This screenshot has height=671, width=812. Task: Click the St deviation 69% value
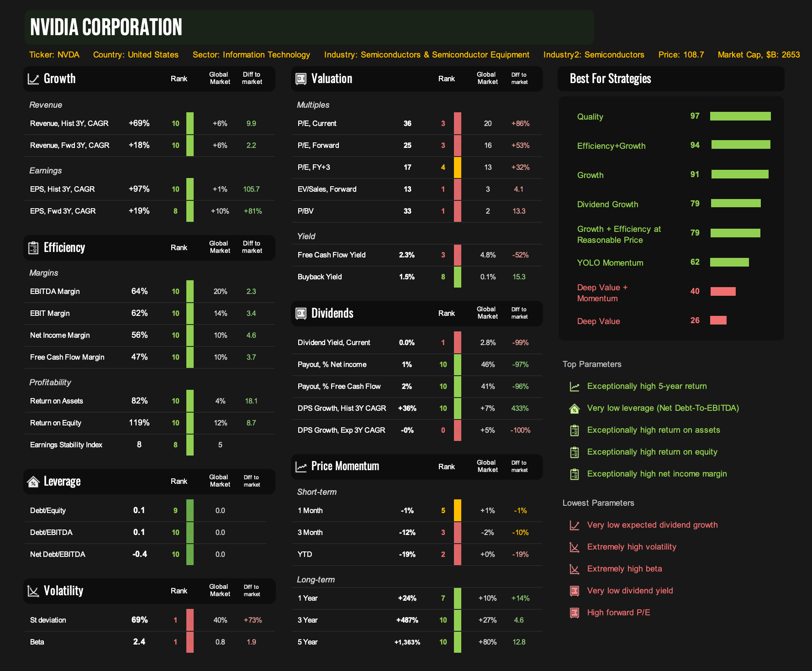pyautogui.click(x=139, y=620)
